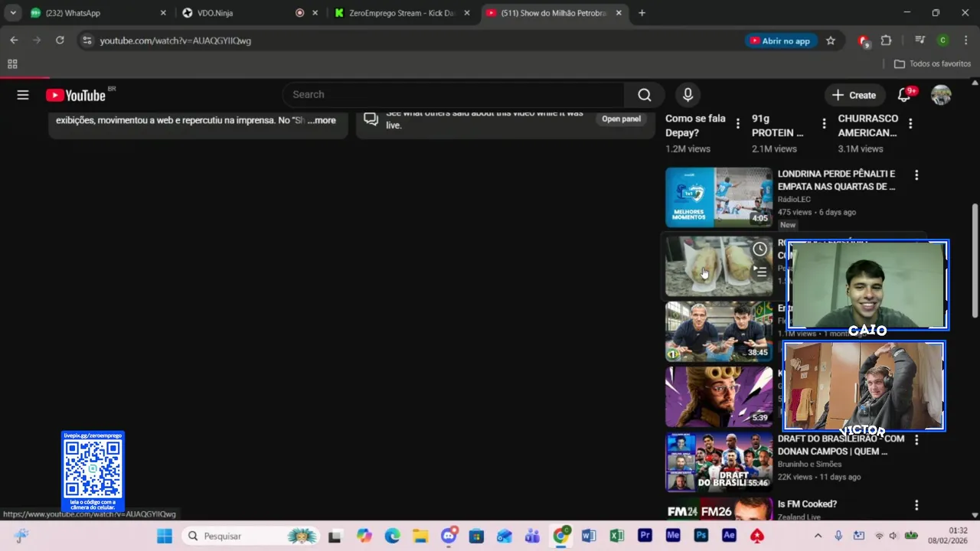Screen dimensions: 980x551
Task: Open options for CHURRASCO AMERICAN video
Action: click(x=910, y=123)
